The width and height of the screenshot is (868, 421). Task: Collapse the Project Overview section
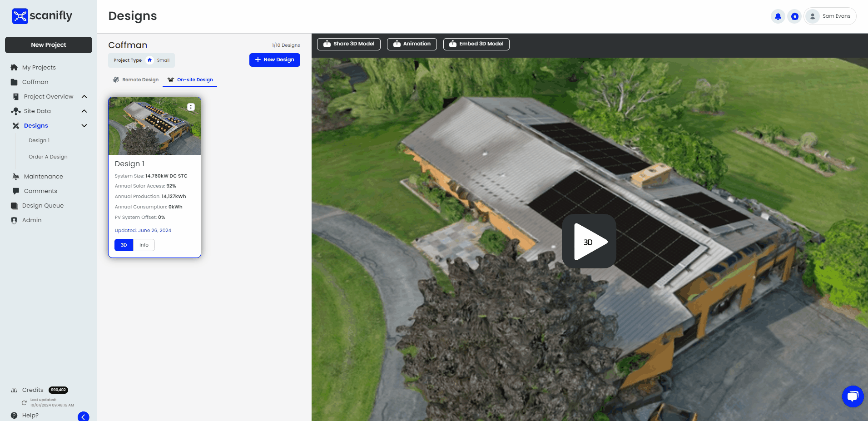pyautogui.click(x=84, y=96)
